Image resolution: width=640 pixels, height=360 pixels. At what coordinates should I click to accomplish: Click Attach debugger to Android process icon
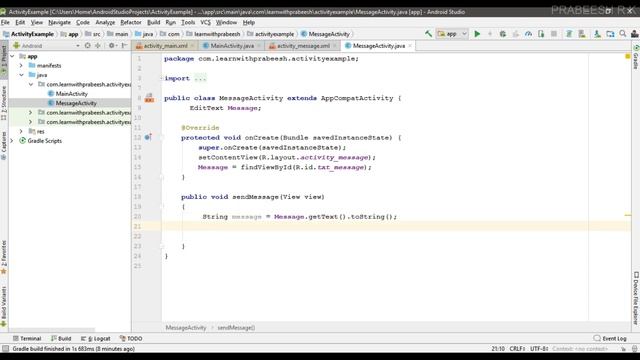[541, 34]
